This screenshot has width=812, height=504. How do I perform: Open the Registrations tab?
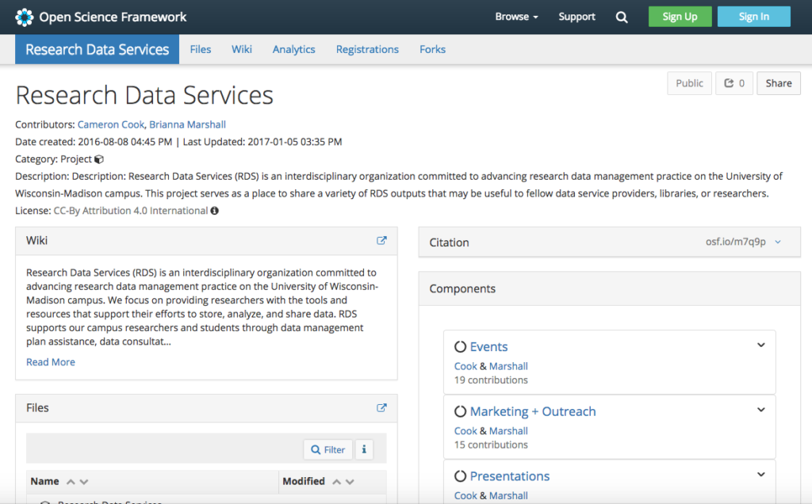pyautogui.click(x=367, y=49)
